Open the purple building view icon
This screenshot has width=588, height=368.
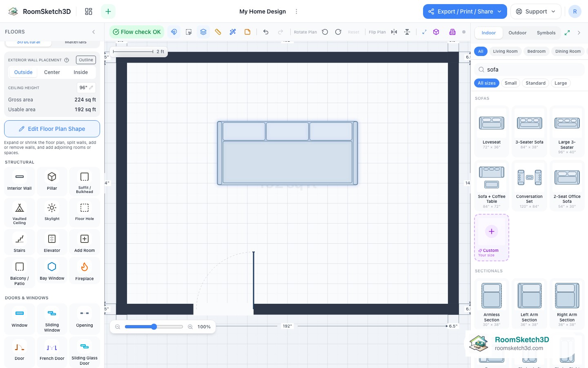(x=452, y=32)
